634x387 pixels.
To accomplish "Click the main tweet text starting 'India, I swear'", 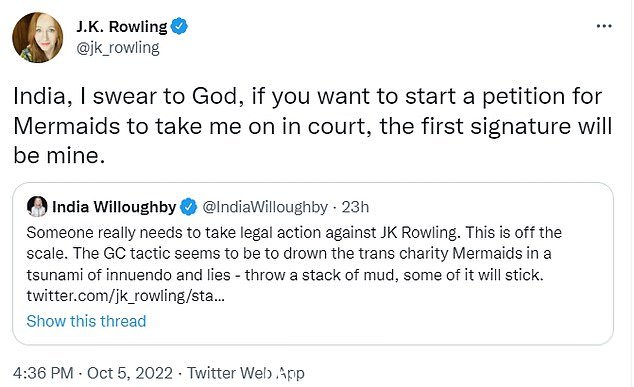I will click(313, 126).
